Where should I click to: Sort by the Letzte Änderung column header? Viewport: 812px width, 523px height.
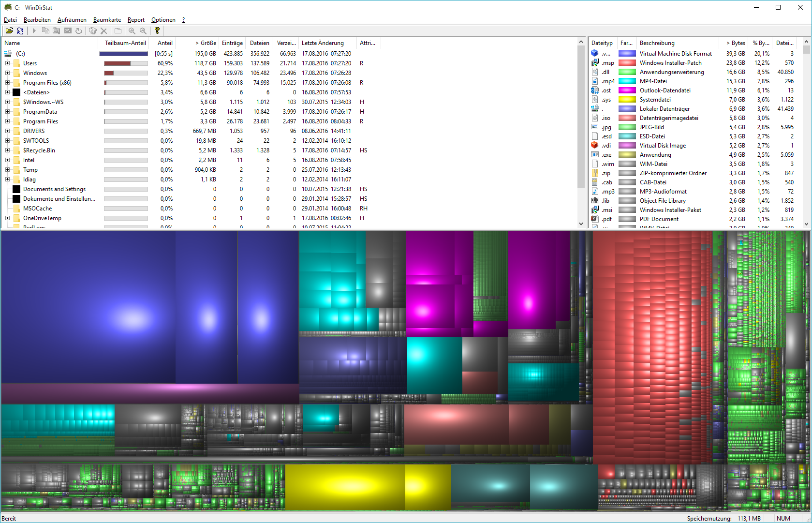click(x=323, y=43)
